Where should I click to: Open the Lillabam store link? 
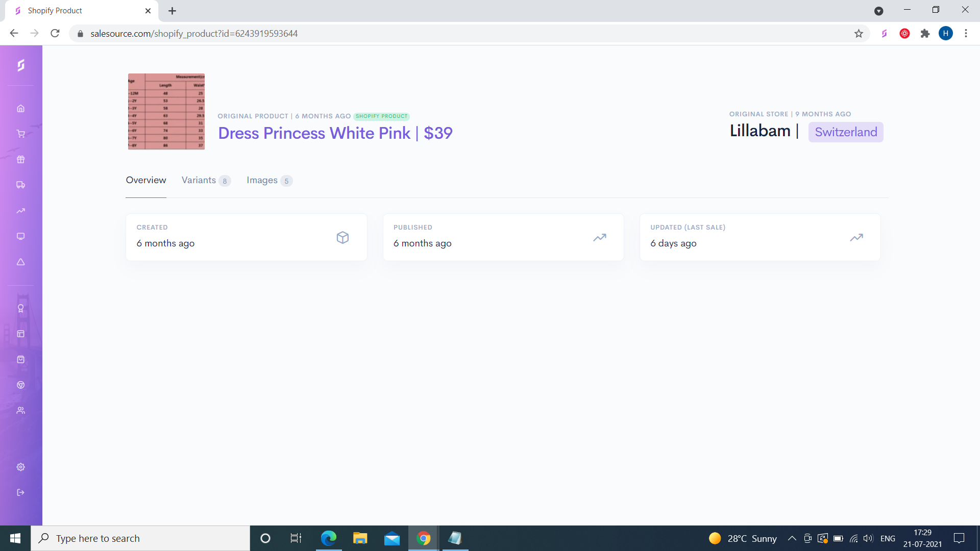tap(759, 131)
